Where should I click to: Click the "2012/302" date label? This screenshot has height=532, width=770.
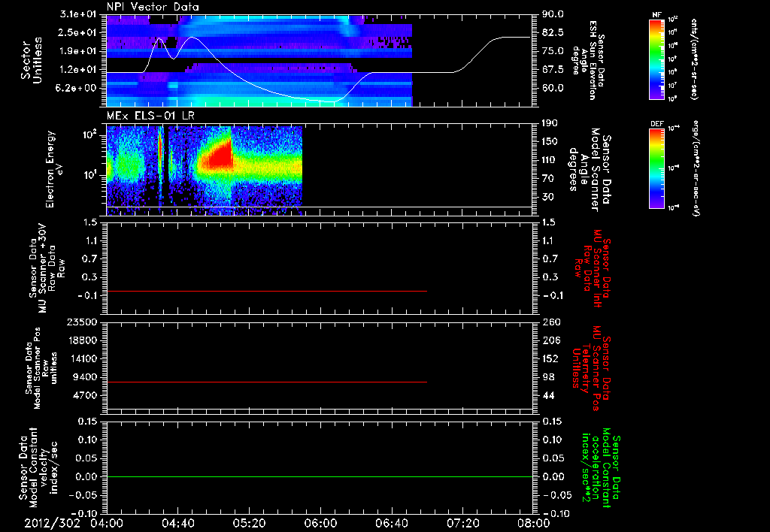coord(52,523)
